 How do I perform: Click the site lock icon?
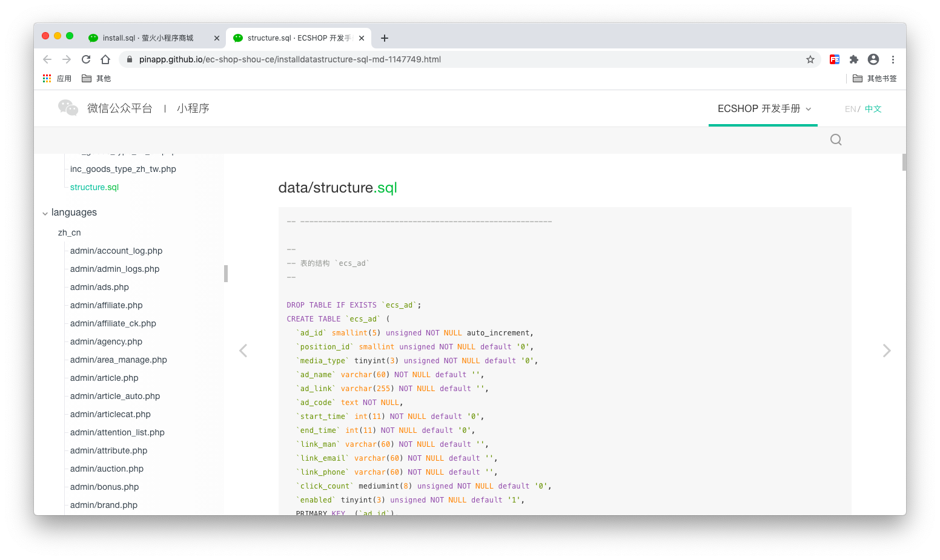pyautogui.click(x=129, y=59)
